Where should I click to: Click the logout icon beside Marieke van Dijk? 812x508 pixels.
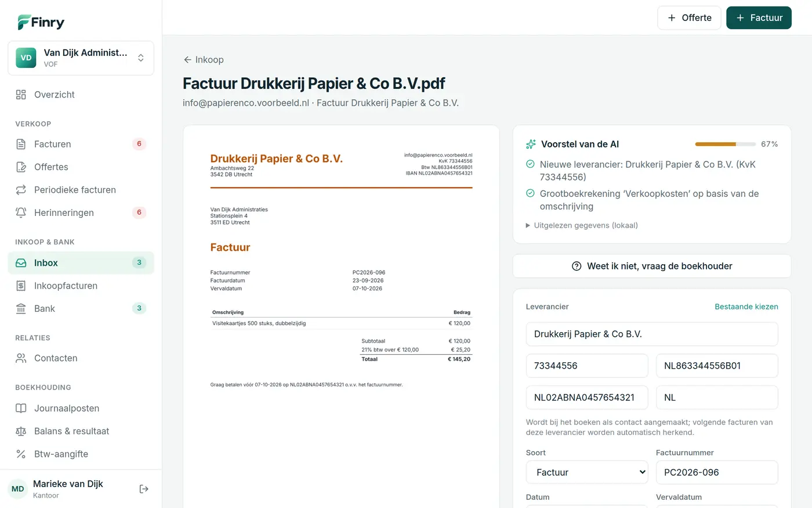[144, 489]
